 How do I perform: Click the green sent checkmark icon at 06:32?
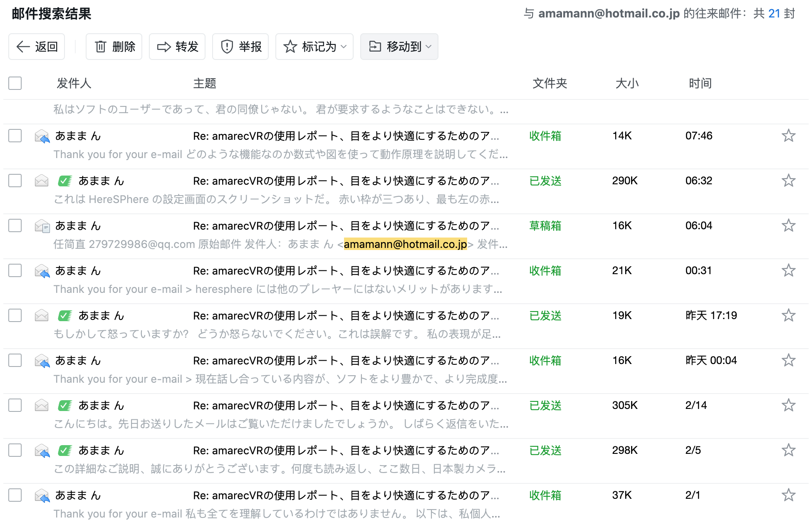[65, 181]
